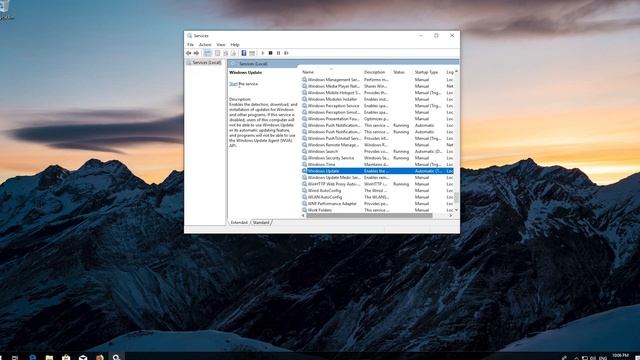Go back with the toolbar Back arrow
The height and width of the screenshot is (360, 640).
[x=189, y=53]
